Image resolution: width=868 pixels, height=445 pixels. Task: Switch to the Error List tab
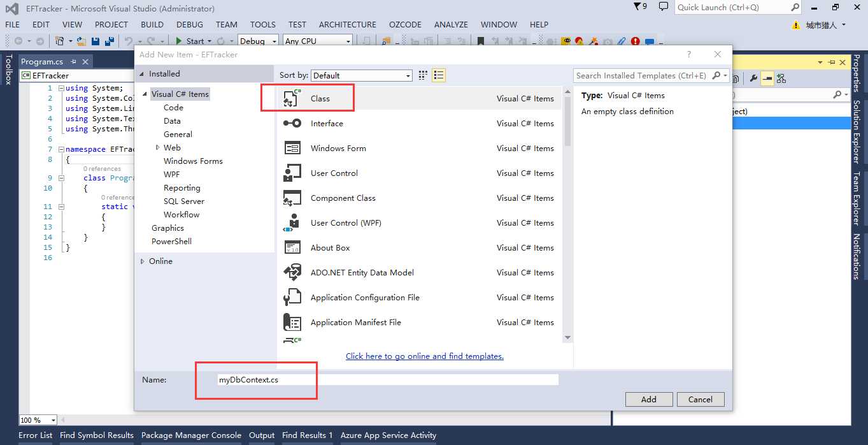[36, 435]
